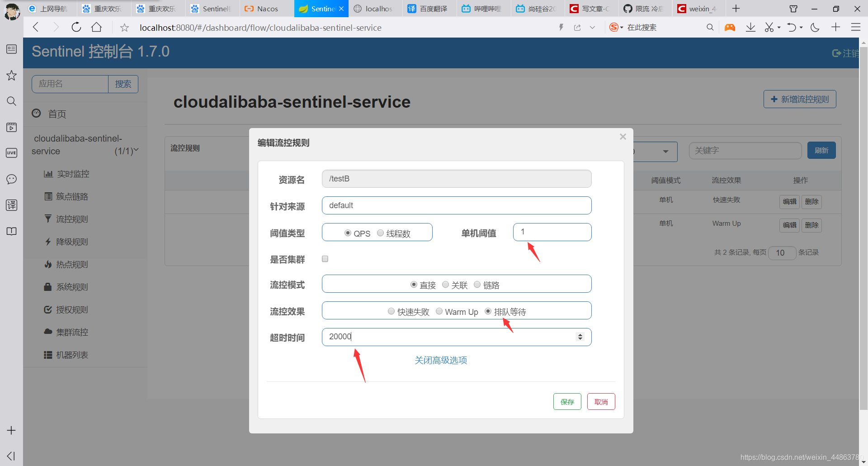This screenshot has width=868, height=466.
Task: Open scissors tool dropdown arrow
Action: point(779,28)
